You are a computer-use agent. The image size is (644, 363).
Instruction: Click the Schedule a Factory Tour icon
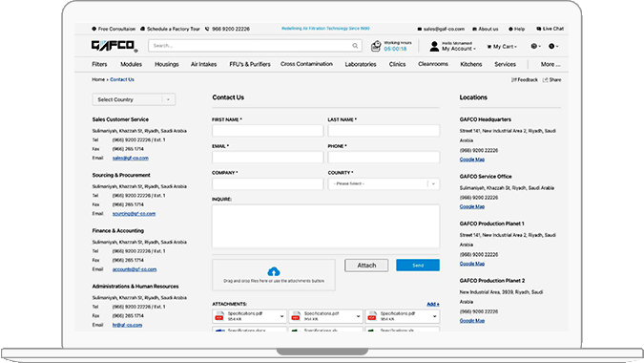point(142,29)
